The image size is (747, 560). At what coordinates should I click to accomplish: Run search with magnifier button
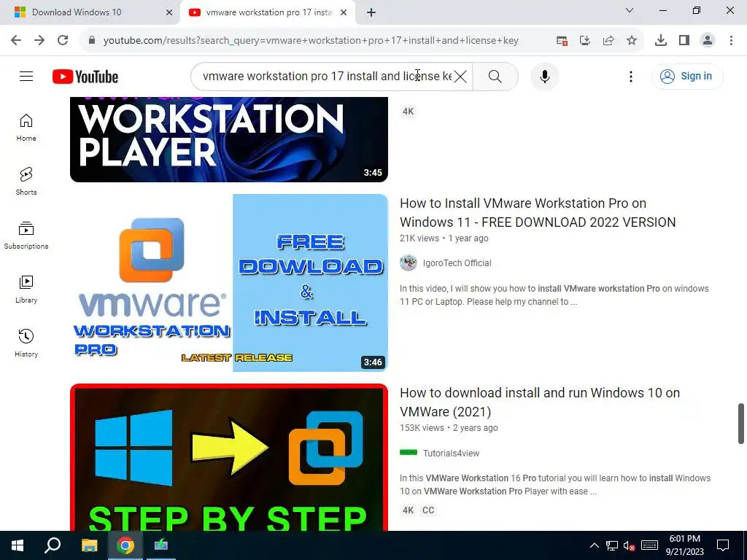(495, 76)
